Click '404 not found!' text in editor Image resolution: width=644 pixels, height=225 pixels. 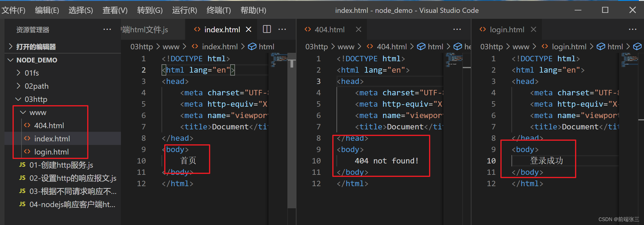(x=387, y=161)
